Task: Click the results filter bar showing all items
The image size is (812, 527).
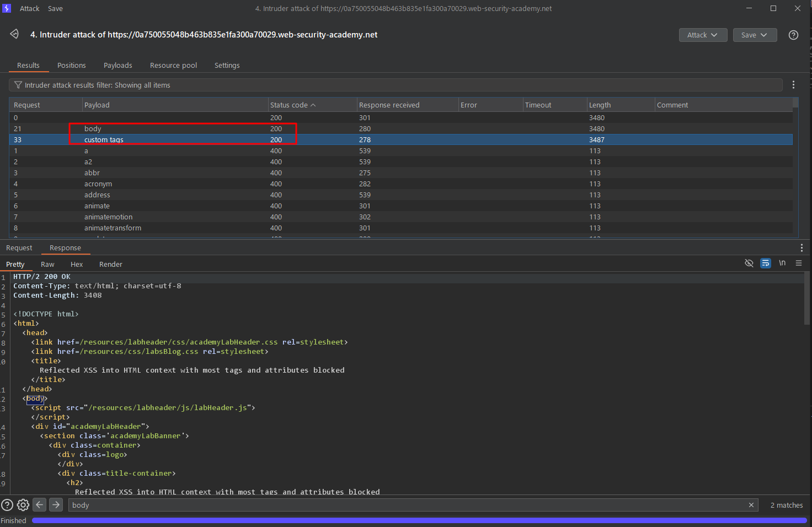Action: 396,85
